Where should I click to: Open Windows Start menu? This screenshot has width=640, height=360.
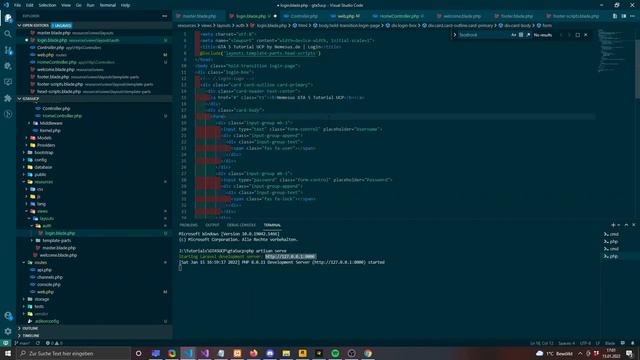coord(8,353)
